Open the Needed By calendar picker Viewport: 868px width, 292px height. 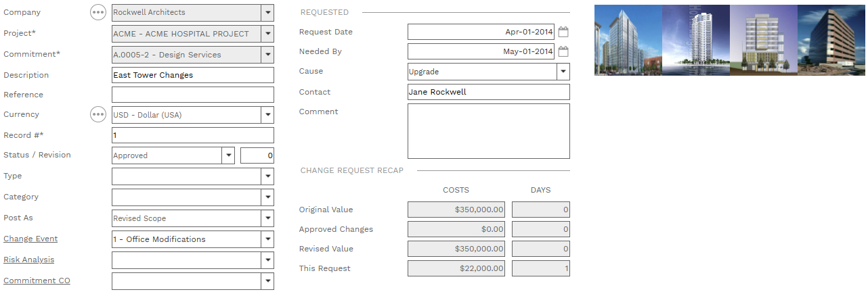click(x=563, y=51)
